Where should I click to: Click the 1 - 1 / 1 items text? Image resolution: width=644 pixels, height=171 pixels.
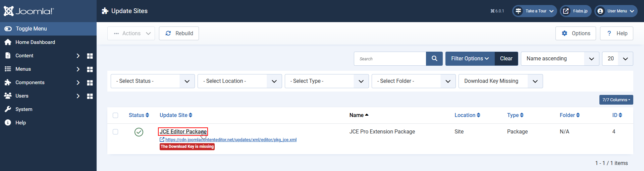(611, 163)
